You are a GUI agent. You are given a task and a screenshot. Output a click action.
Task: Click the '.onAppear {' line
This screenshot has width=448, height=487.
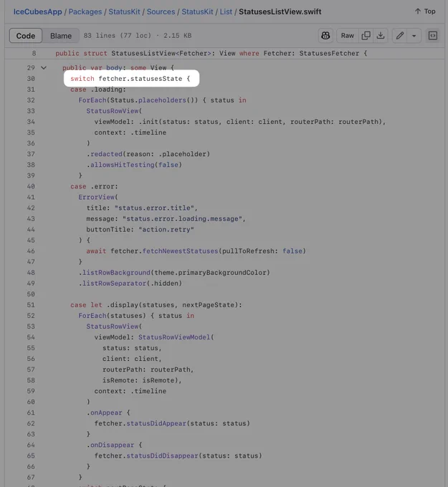[x=108, y=413]
